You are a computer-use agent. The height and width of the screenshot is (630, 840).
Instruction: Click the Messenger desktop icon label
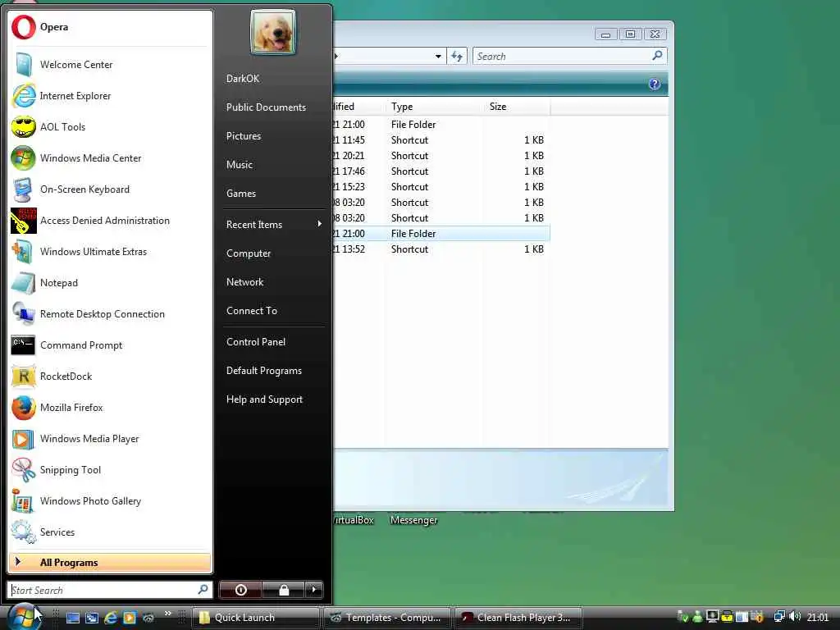(414, 520)
